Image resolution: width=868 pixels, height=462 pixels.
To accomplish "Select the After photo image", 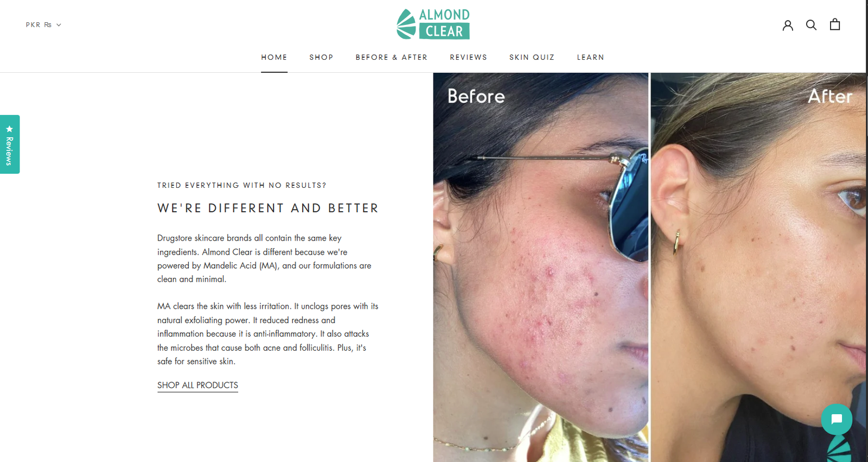I will [x=758, y=267].
